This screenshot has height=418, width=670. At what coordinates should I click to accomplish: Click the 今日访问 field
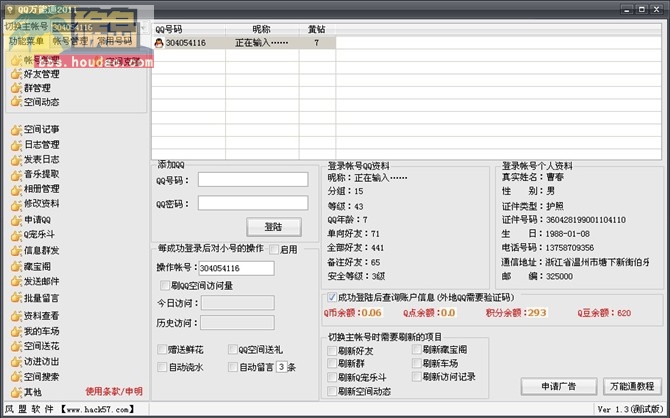pos(238,303)
